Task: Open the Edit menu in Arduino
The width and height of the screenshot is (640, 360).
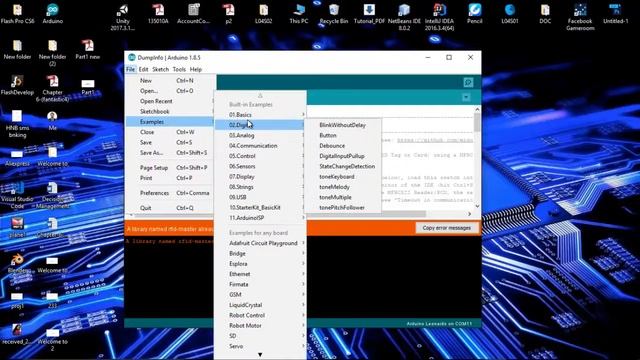Action: tap(143, 69)
